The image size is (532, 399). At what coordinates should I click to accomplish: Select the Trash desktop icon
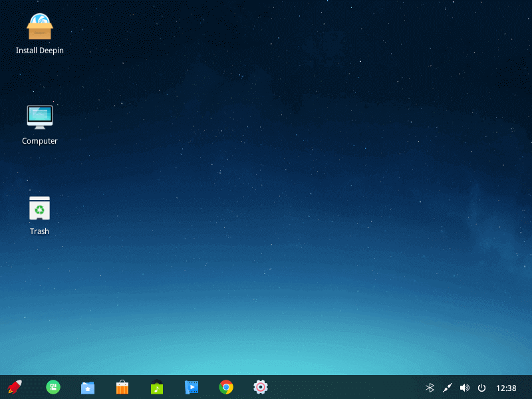(39, 208)
